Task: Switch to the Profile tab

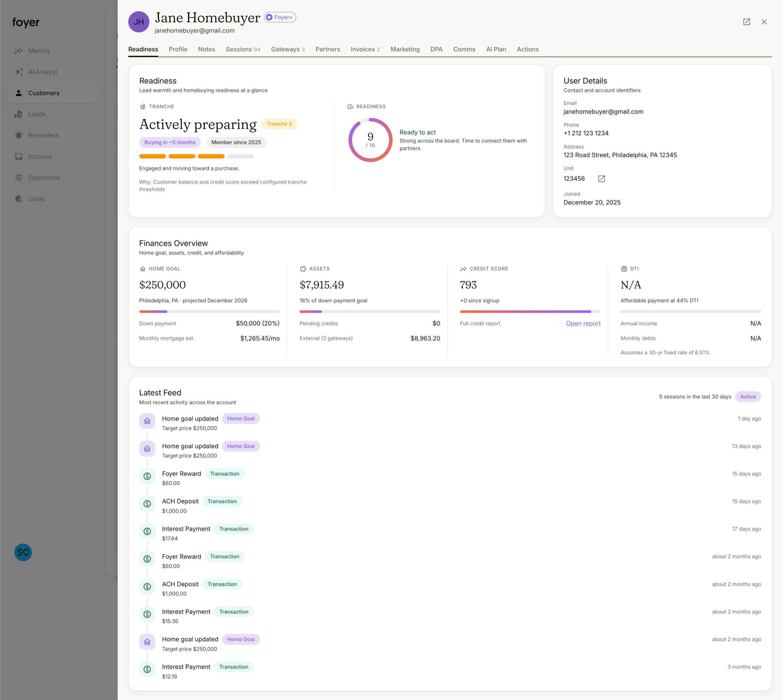Action: coord(178,49)
